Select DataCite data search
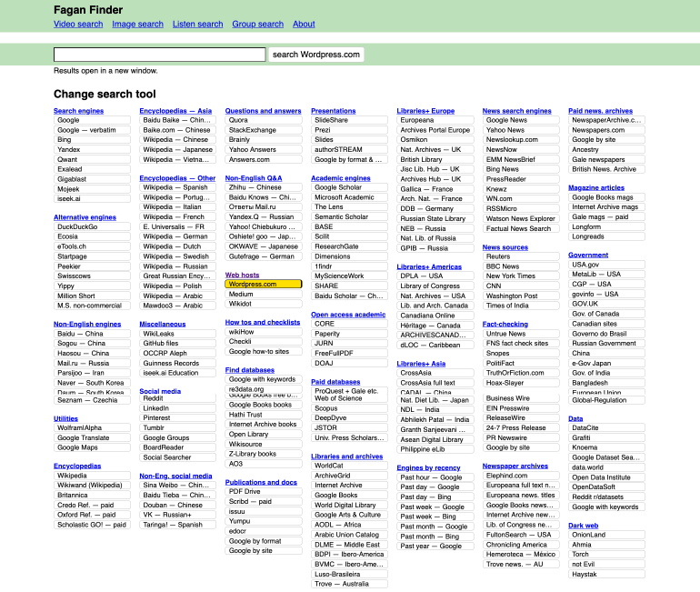This screenshot has height=592, width=700. 606,427
